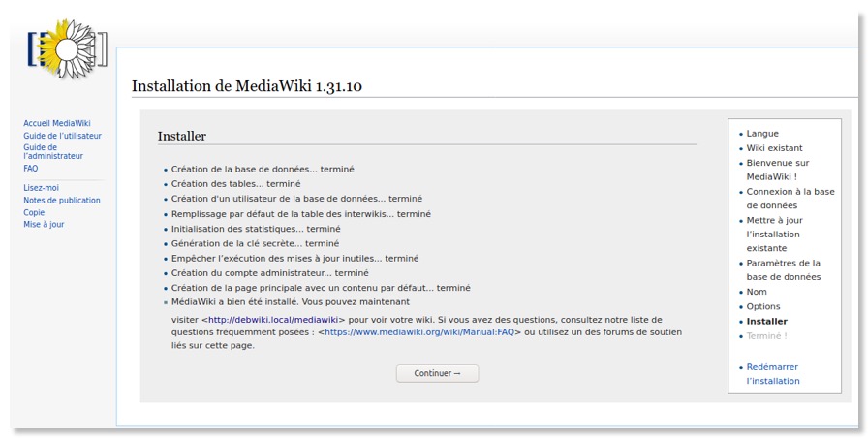Click the Installer section heading
868x438 pixels.
point(181,137)
